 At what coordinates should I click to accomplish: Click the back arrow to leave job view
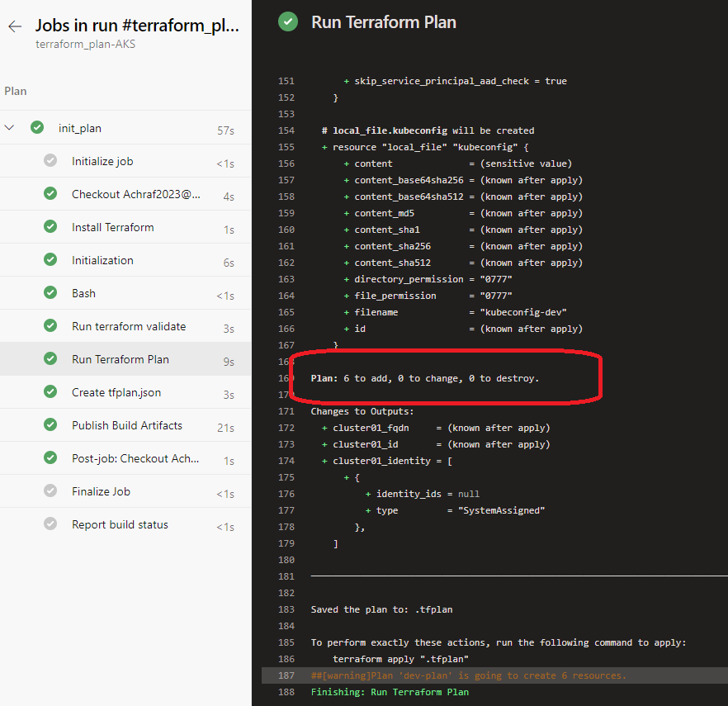[14, 25]
